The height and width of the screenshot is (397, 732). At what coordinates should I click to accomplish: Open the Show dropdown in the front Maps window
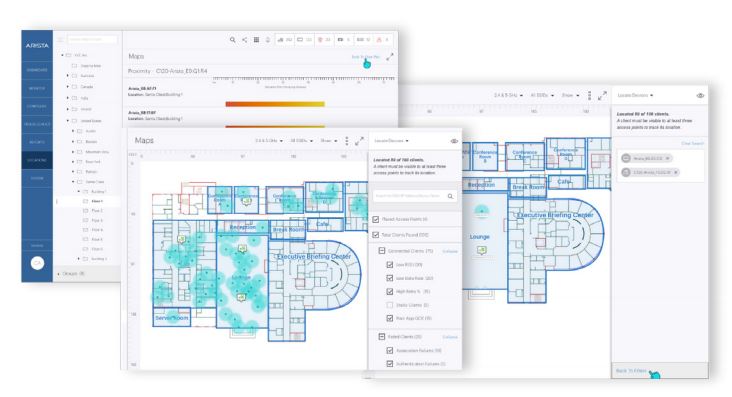pos(329,141)
